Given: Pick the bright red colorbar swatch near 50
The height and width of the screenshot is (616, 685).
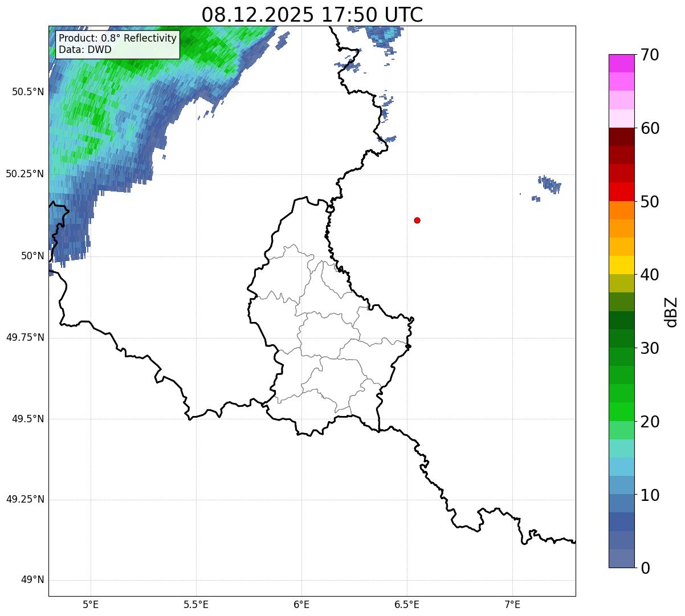Looking at the screenshot, I should [622, 192].
